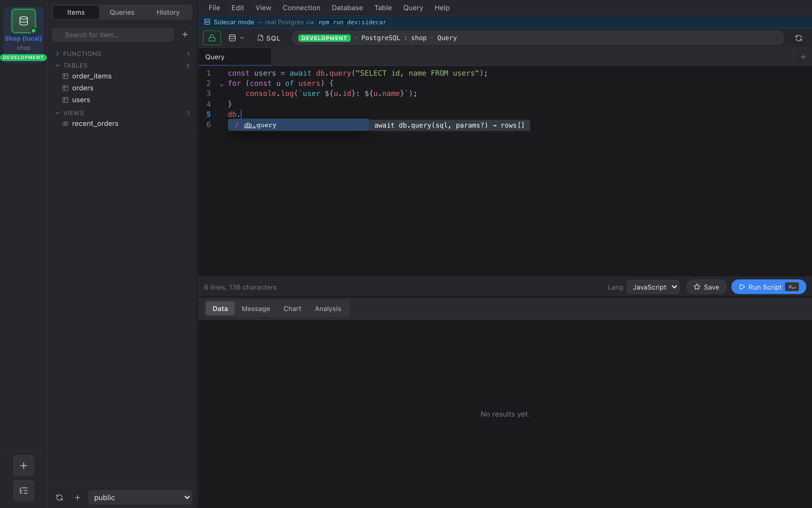Image resolution: width=812 pixels, height=508 pixels.
Task: Click the npm run dev:sidecar command
Action: [352, 22]
